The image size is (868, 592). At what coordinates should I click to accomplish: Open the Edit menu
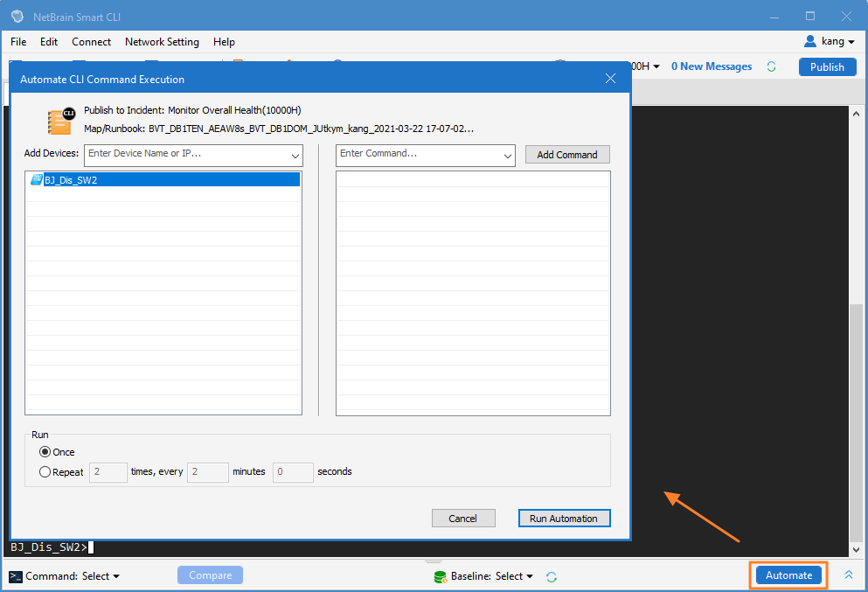(49, 41)
